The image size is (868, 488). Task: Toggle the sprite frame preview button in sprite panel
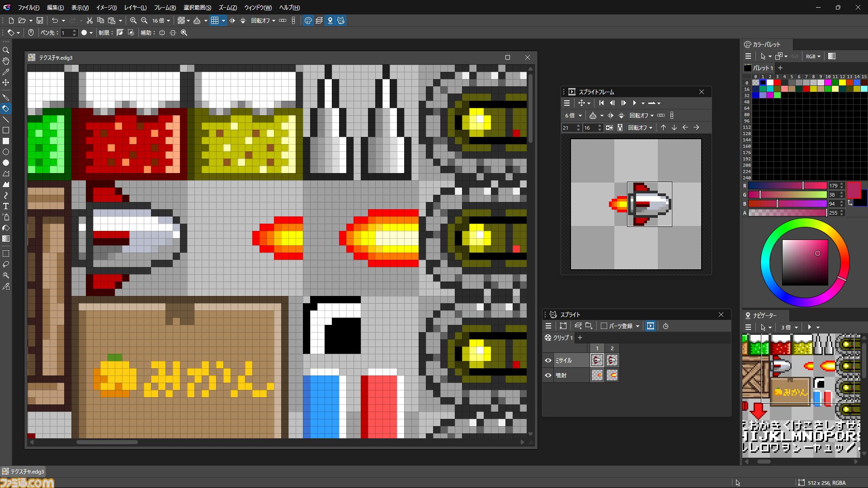coord(651,326)
